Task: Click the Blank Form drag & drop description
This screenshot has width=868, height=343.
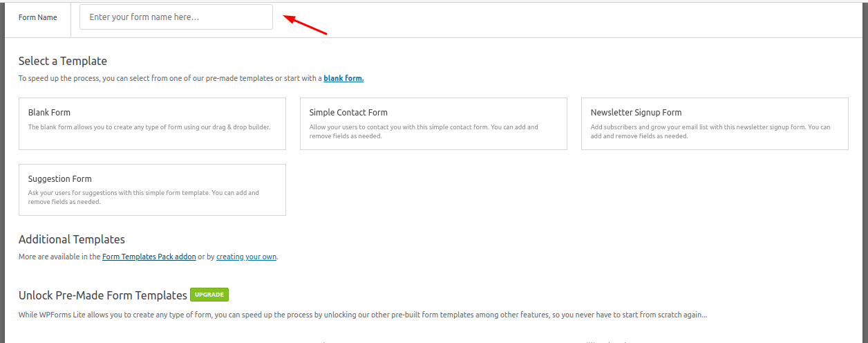Action: click(149, 127)
